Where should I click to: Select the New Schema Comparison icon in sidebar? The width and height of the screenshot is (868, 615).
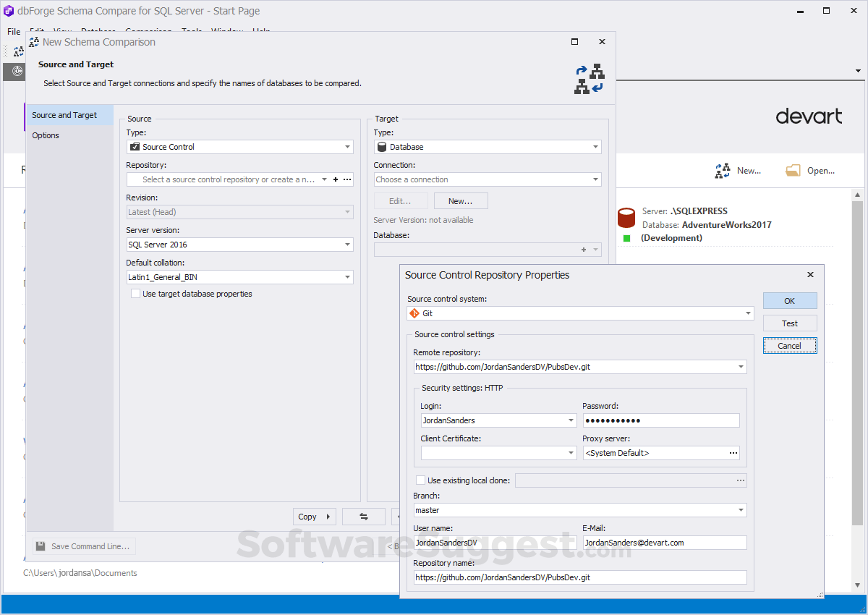19,51
